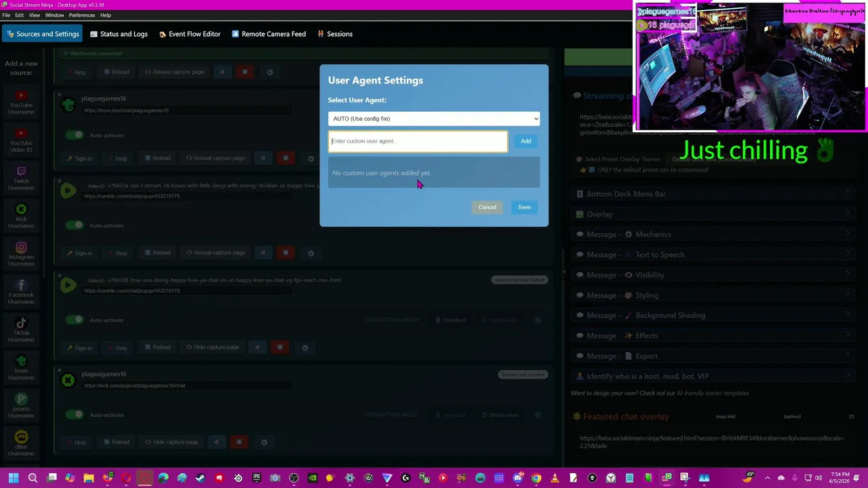Add a YouTube Video ID source

(21, 139)
